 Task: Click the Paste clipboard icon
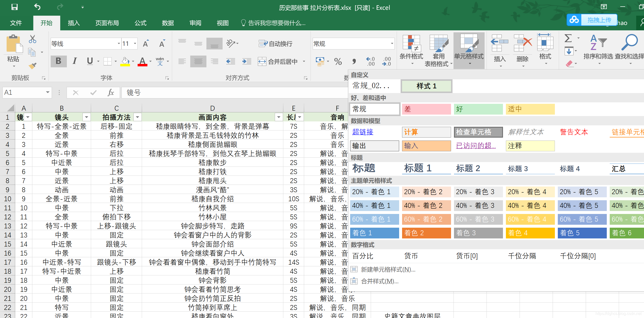coord(14,44)
